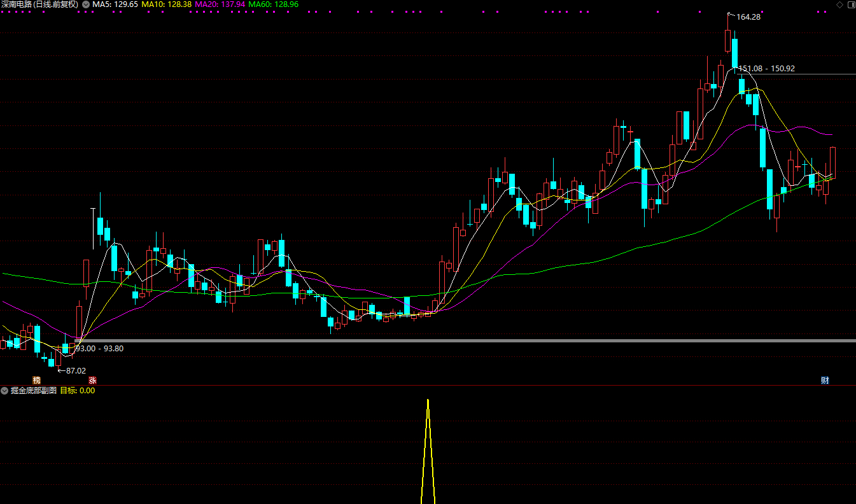856x504 pixels.
Task: Click the yellow spike signal in sub-chart
Action: click(428, 445)
